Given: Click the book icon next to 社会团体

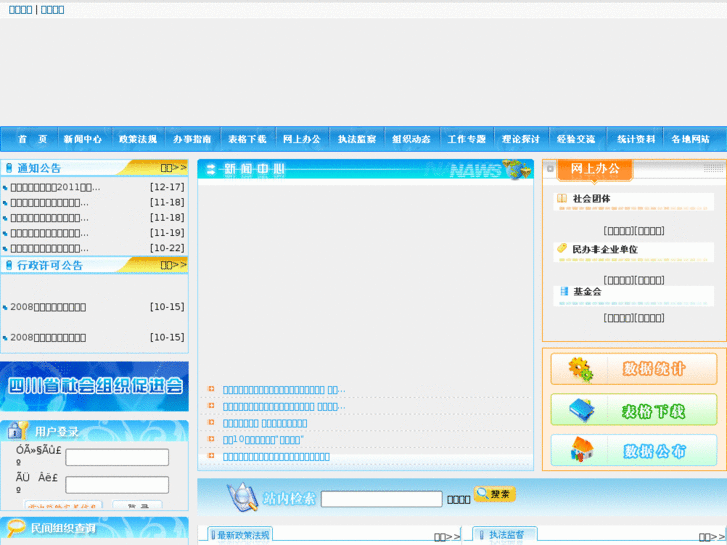Looking at the screenshot, I should 562,199.
